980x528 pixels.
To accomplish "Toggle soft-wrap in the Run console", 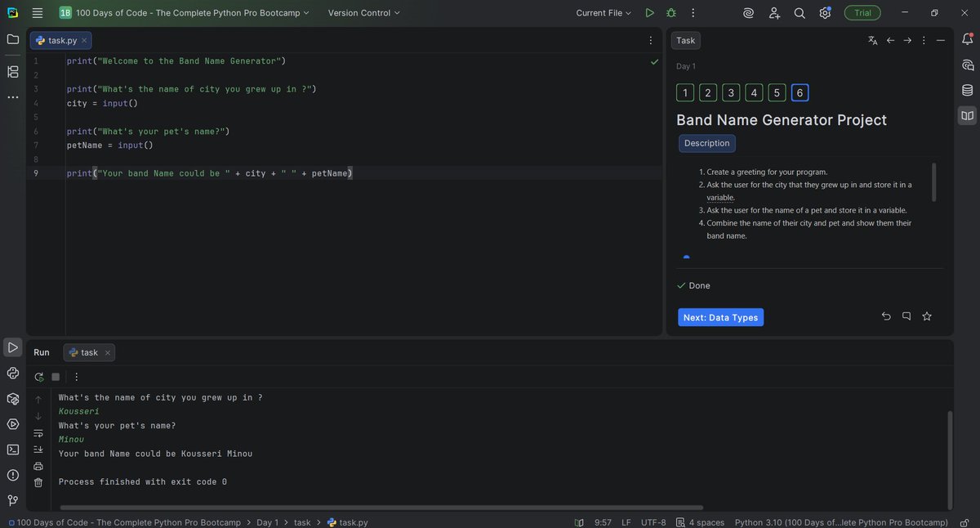I will (x=38, y=433).
